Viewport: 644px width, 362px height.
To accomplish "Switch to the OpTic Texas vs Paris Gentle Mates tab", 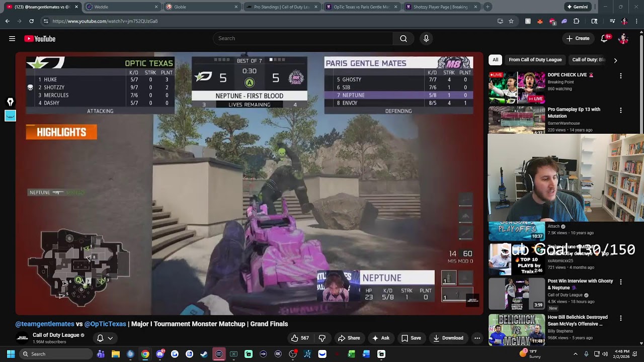I will [362, 7].
